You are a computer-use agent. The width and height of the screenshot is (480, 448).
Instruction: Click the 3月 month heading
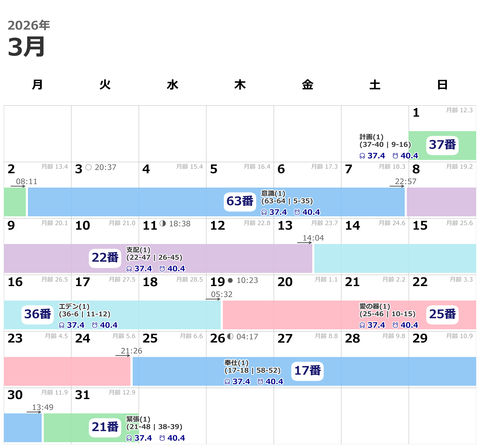point(26,47)
